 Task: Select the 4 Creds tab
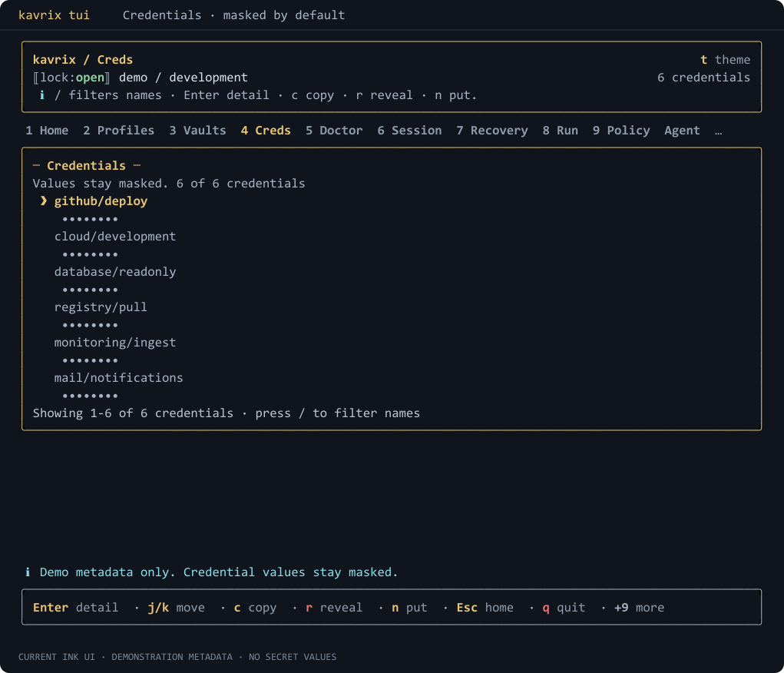(x=266, y=131)
